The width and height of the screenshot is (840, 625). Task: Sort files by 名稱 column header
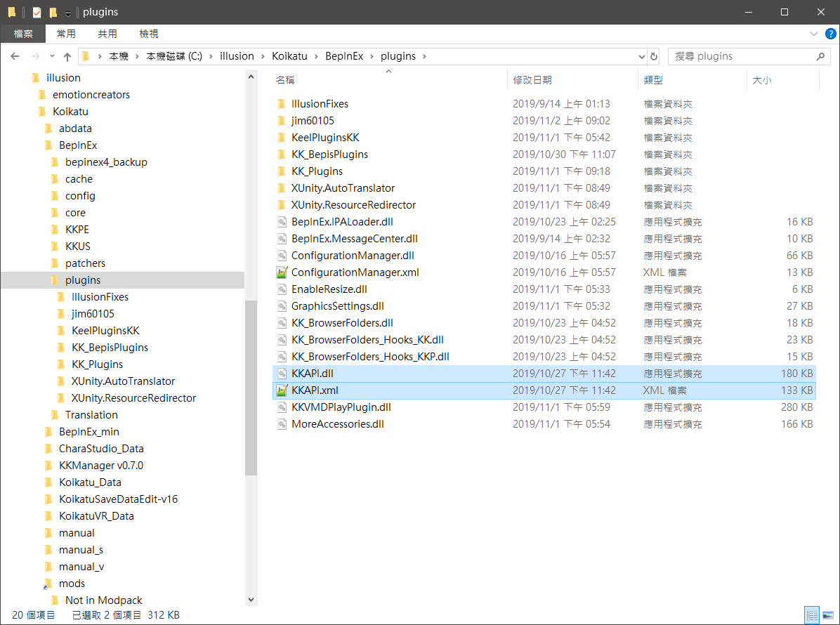[285, 80]
